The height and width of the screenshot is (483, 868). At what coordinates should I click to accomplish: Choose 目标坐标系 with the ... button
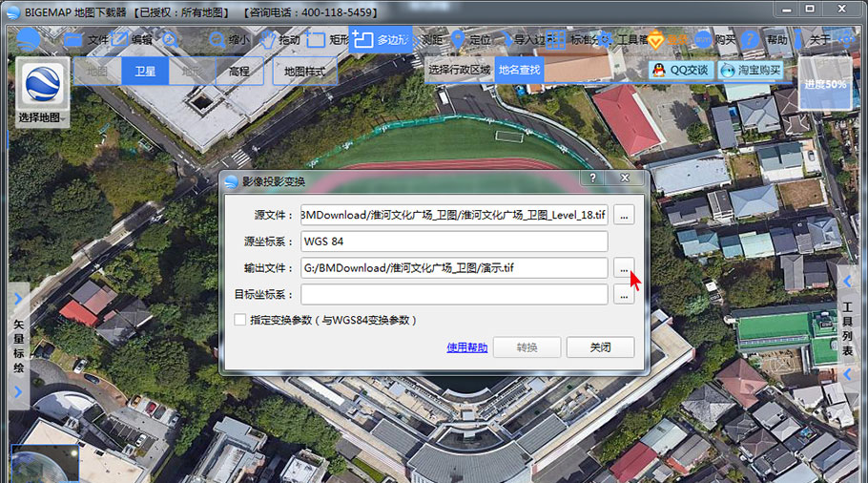pos(624,295)
